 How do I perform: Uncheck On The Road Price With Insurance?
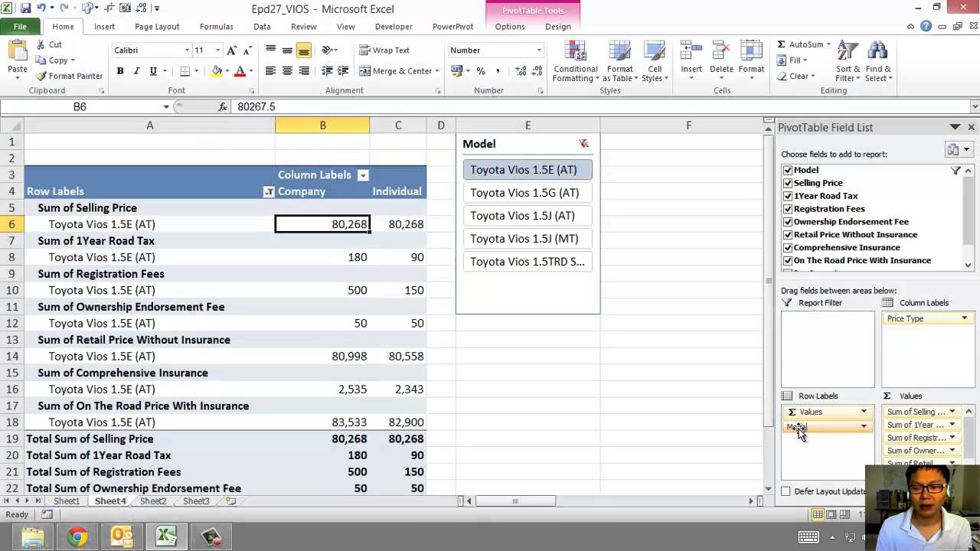787,261
